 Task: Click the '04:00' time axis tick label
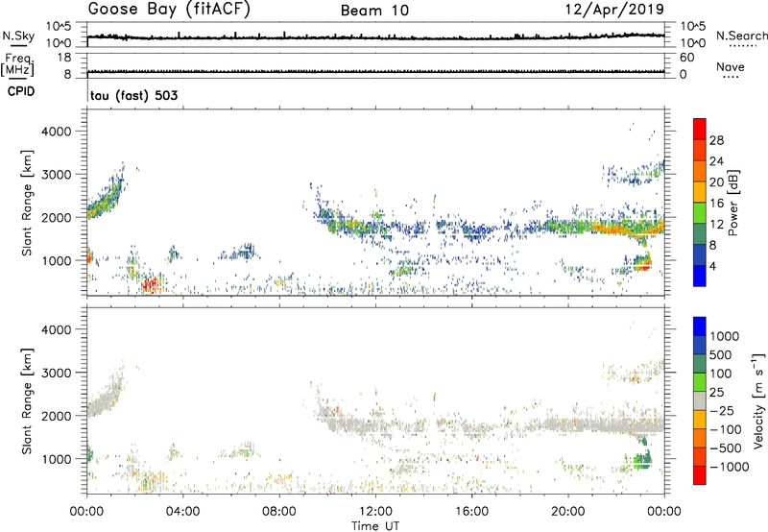pos(182,512)
